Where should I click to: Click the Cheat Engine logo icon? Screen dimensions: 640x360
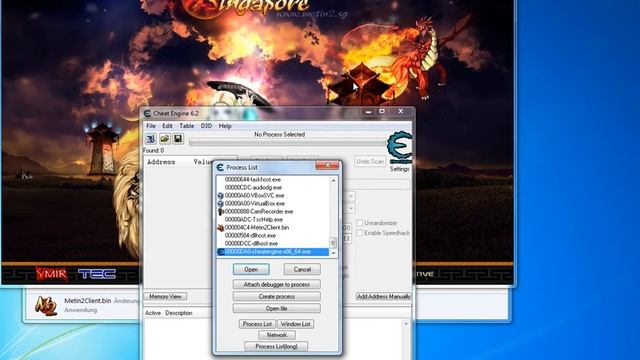pos(399,147)
